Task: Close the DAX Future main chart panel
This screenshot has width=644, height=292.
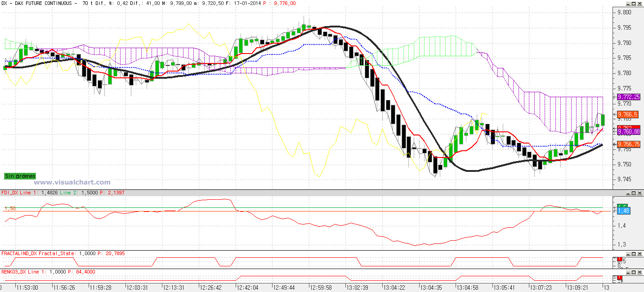Action: [640, 4]
